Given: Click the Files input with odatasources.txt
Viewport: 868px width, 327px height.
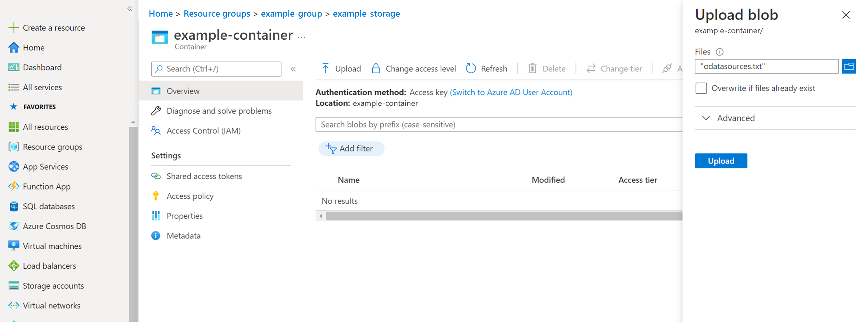Looking at the screenshot, I should 766,66.
